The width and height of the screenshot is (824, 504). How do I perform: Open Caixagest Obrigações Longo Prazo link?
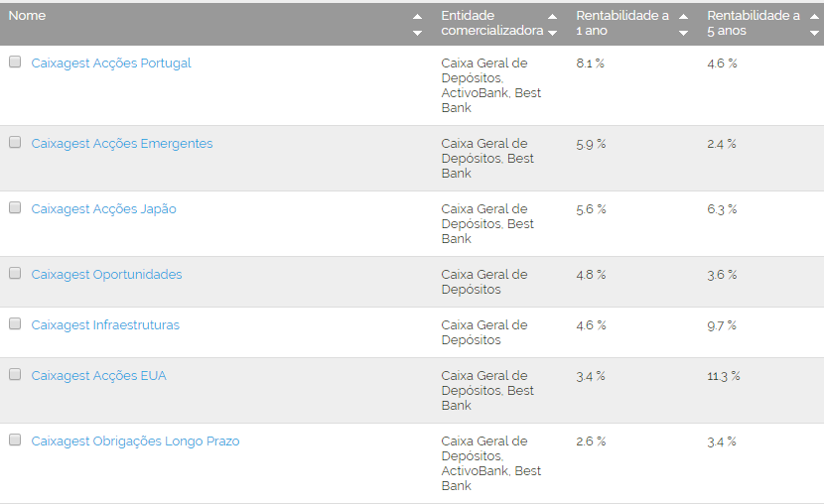[135, 441]
